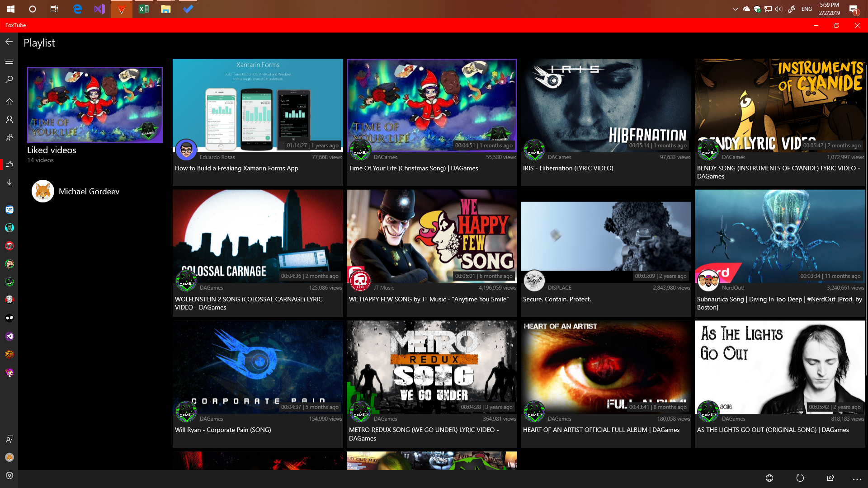The width and height of the screenshot is (868, 488).
Task: Expand the more options ellipsis menu
Action: point(857,479)
